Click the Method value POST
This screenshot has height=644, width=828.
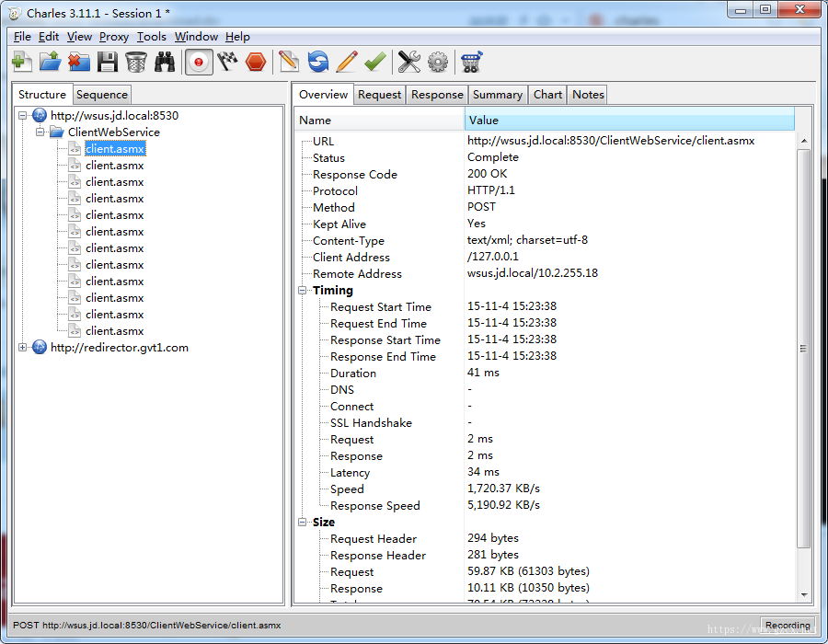(x=481, y=206)
